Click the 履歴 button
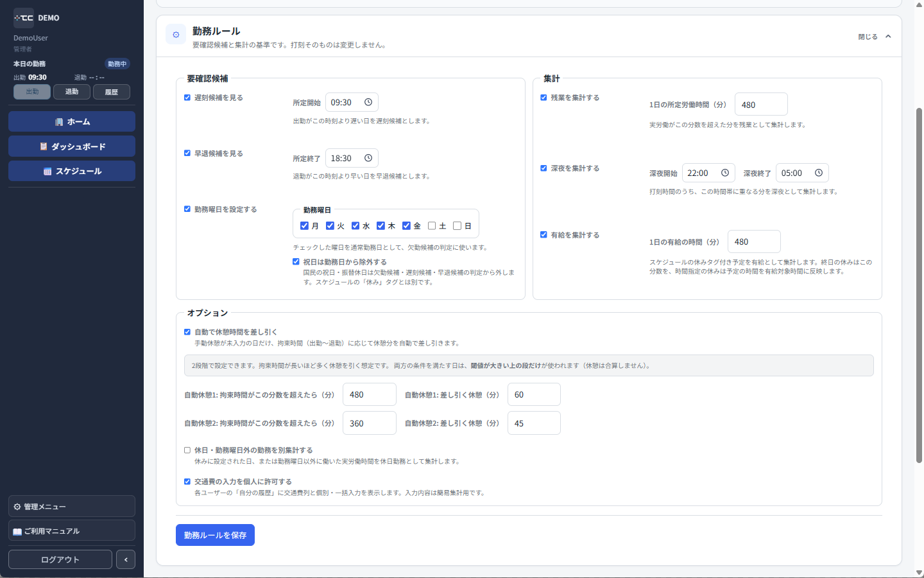Viewport: 924px width, 578px height. click(112, 92)
